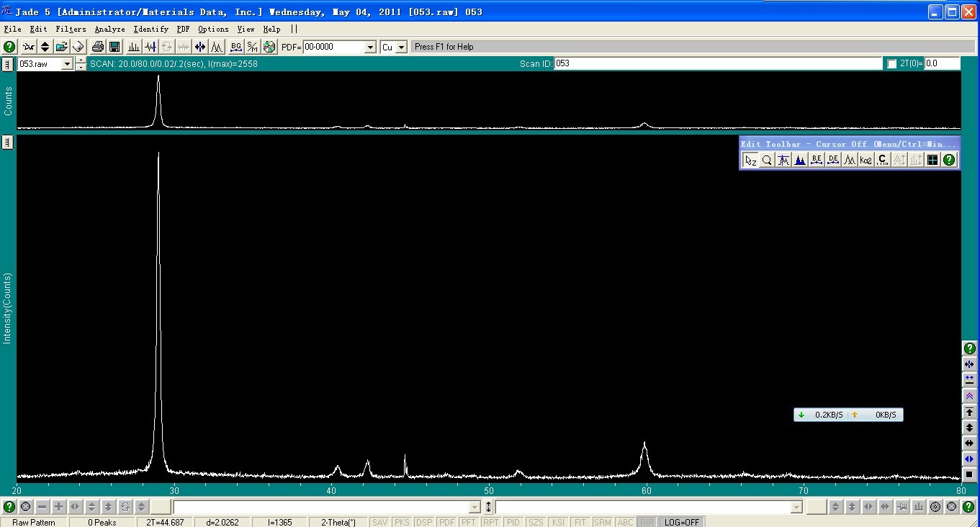Click the BG background removal icon
The width and height of the screenshot is (980, 527).
[236, 47]
